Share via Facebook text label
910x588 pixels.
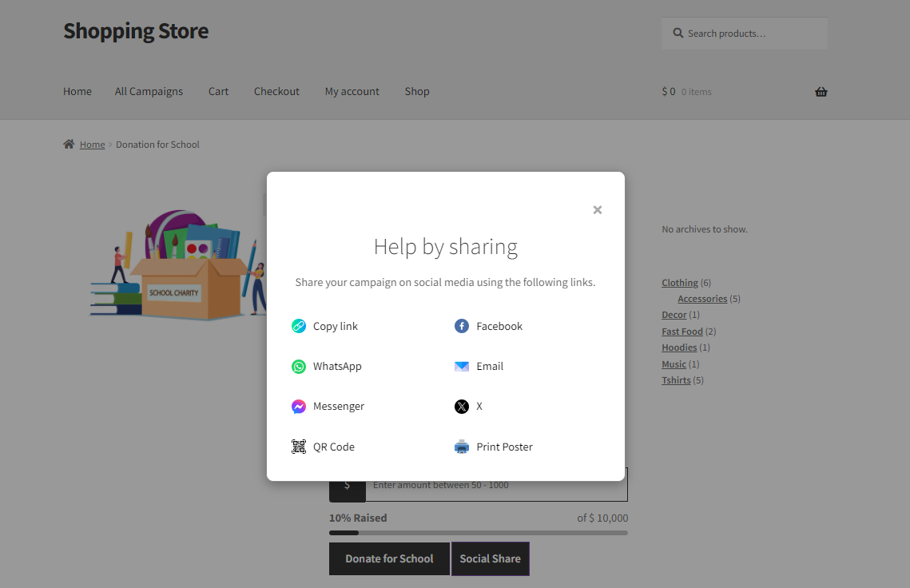pyautogui.click(x=499, y=326)
